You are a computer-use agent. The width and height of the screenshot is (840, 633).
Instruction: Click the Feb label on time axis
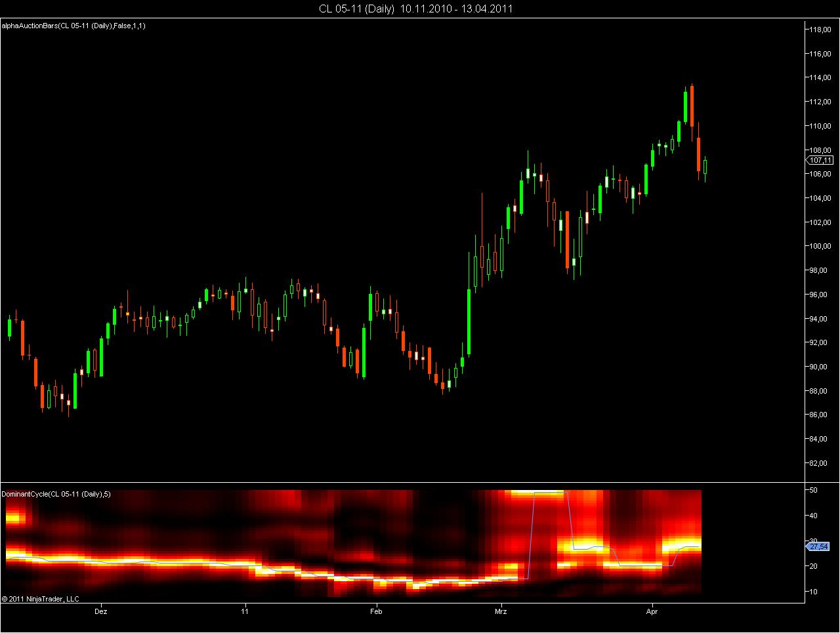coord(376,611)
